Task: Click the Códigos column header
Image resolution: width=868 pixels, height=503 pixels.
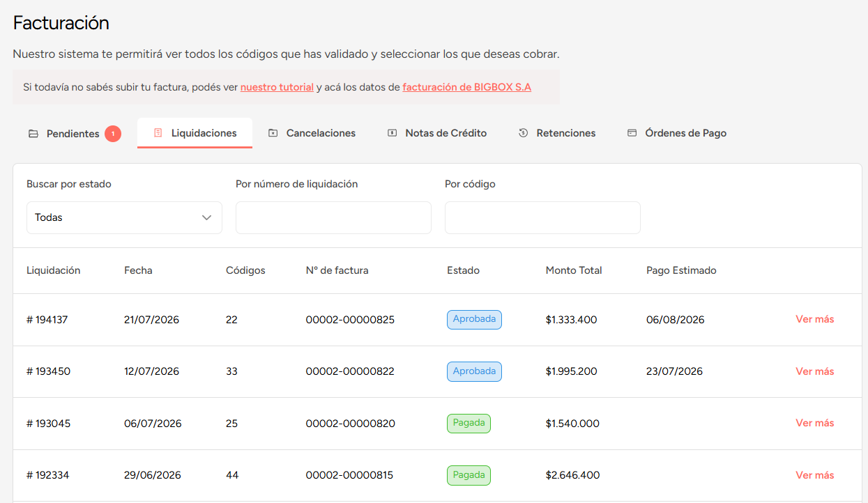Action: click(x=245, y=270)
